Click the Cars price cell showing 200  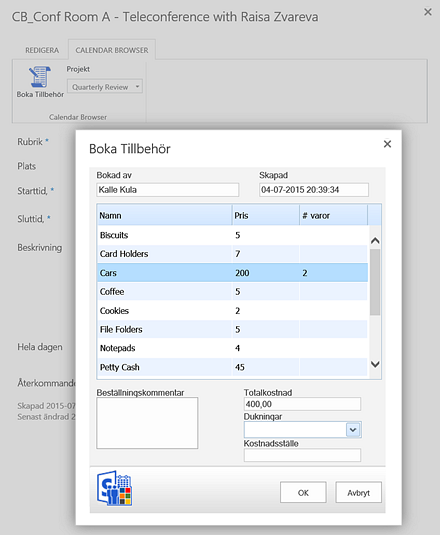click(266, 273)
